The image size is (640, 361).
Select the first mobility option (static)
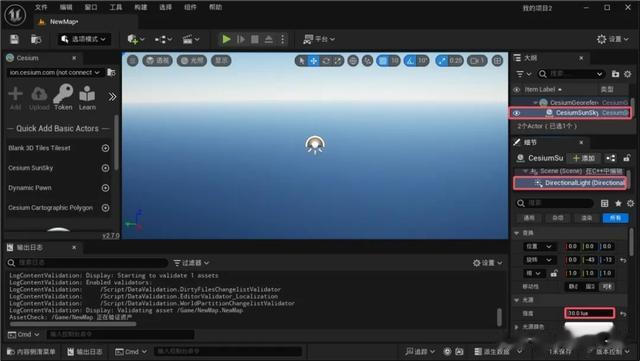[x=573, y=287]
